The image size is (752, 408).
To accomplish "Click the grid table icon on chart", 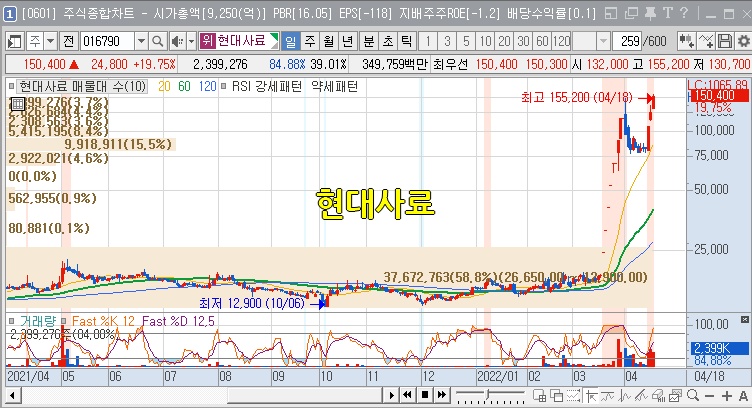I will pyautogui.click(x=18, y=104).
